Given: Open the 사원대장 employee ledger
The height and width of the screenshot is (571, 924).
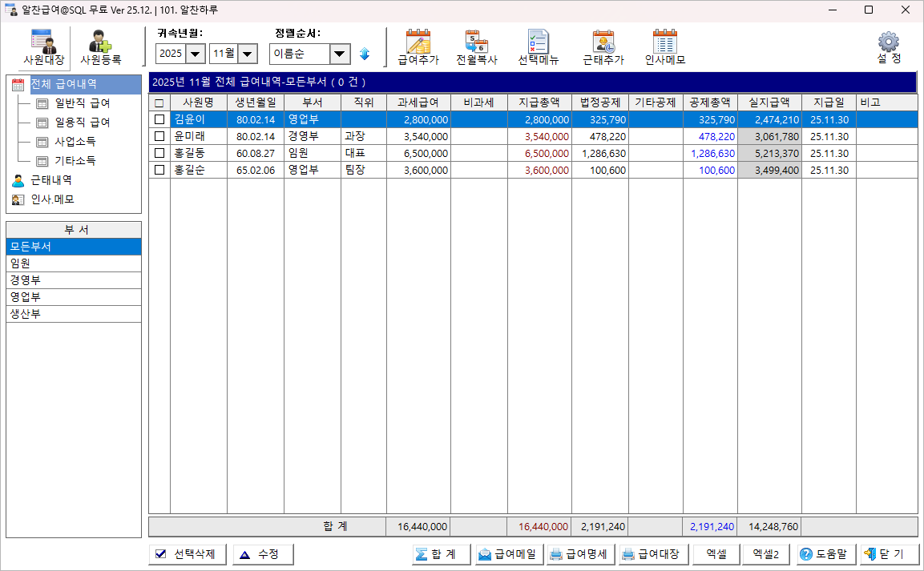Looking at the screenshot, I should pyautogui.click(x=43, y=47).
